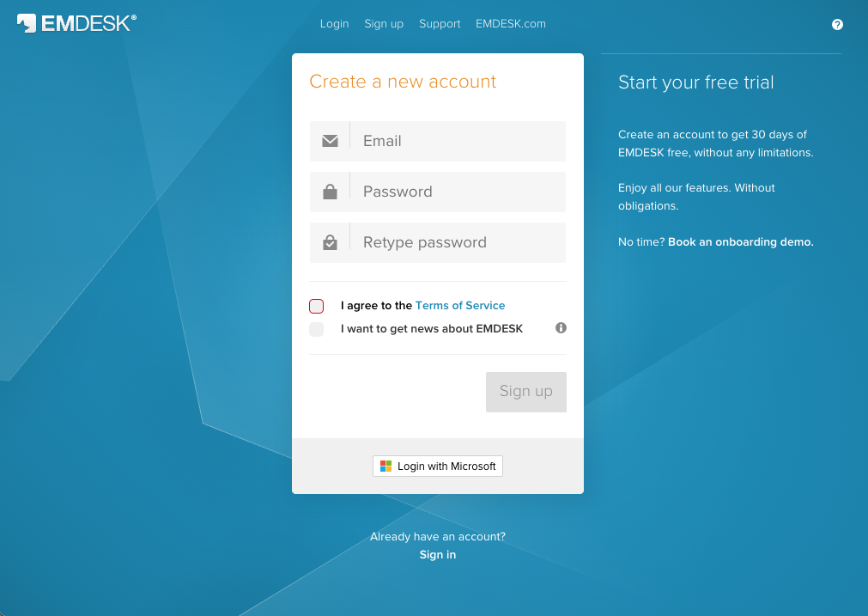Open the help question mark icon
The height and width of the screenshot is (616, 868).
click(x=837, y=24)
